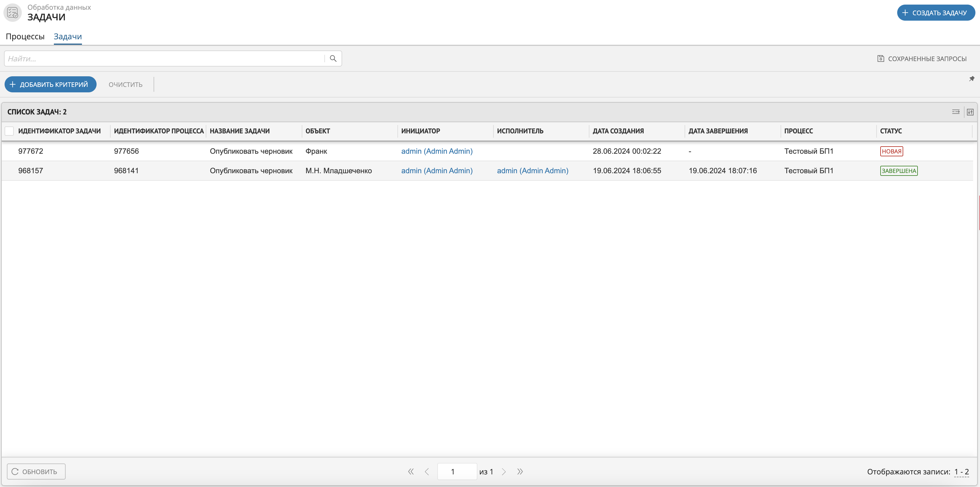Sort by Идентификатор процесса column header
The width and height of the screenshot is (980, 487).
click(159, 131)
